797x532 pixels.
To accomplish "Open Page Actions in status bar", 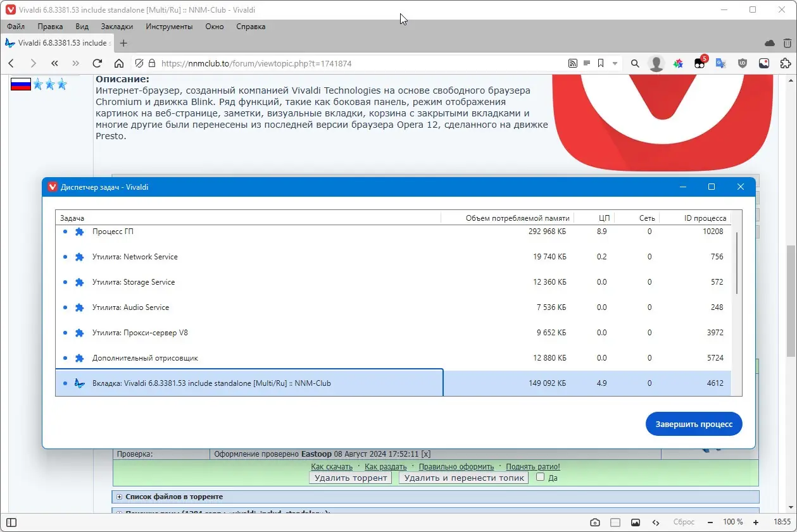I will 656,523.
